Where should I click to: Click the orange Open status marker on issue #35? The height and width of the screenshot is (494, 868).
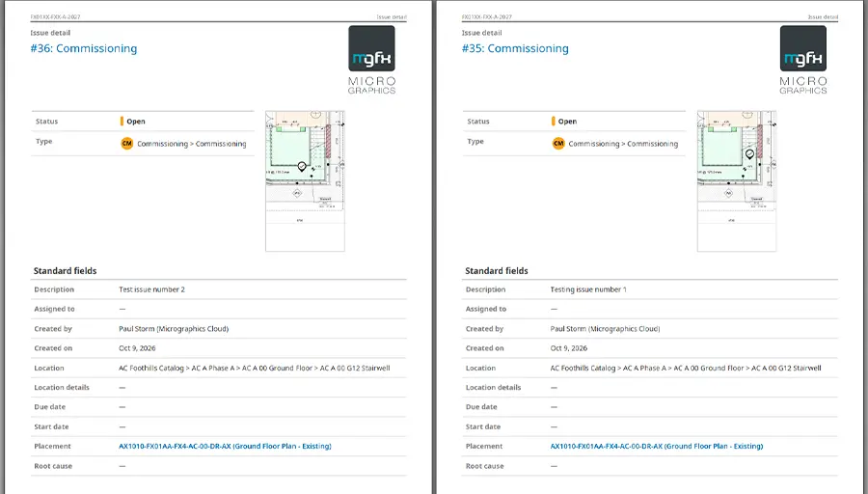coord(553,122)
